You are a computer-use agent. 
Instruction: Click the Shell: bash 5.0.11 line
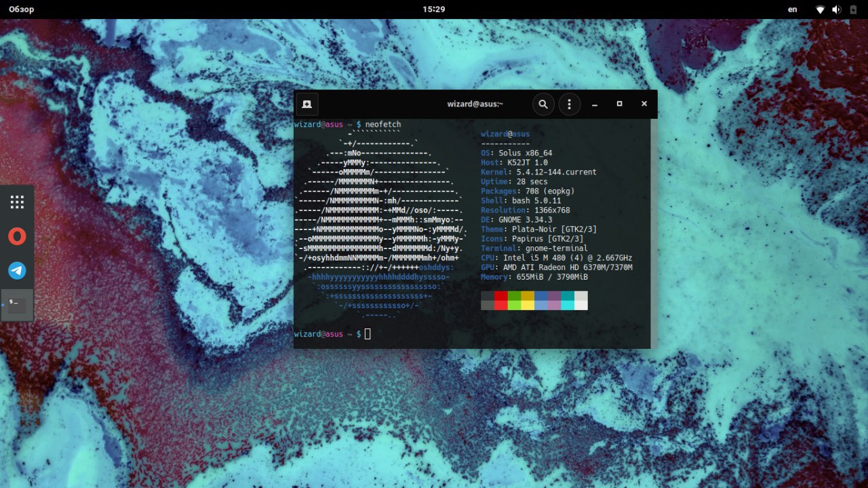pos(521,201)
